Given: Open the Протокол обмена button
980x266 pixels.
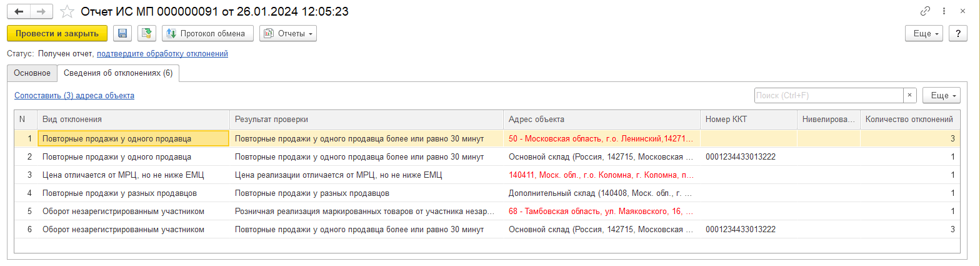Looking at the screenshot, I should [x=207, y=33].
